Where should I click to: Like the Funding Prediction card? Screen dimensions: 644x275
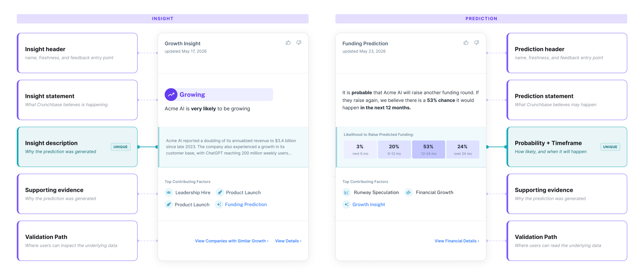pos(466,43)
